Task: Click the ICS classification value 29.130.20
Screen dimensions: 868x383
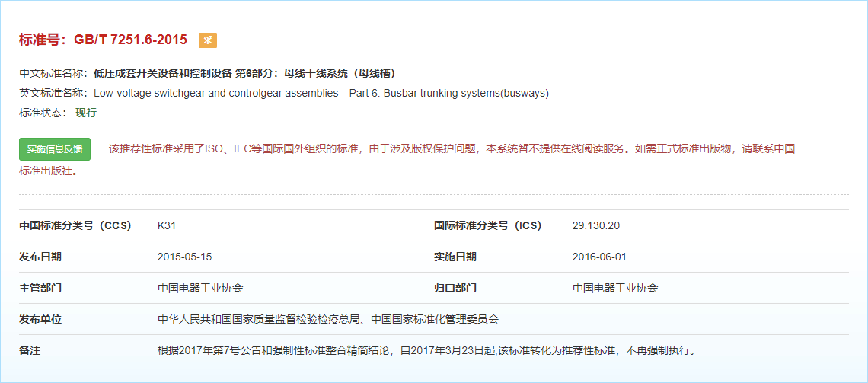Action: [595, 225]
